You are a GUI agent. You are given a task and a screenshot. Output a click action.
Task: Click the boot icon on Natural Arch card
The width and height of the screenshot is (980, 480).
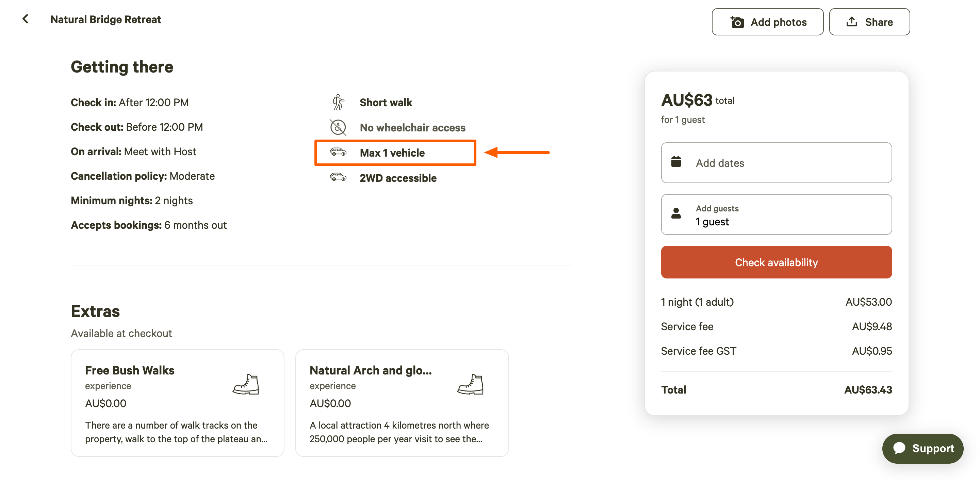(x=470, y=384)
